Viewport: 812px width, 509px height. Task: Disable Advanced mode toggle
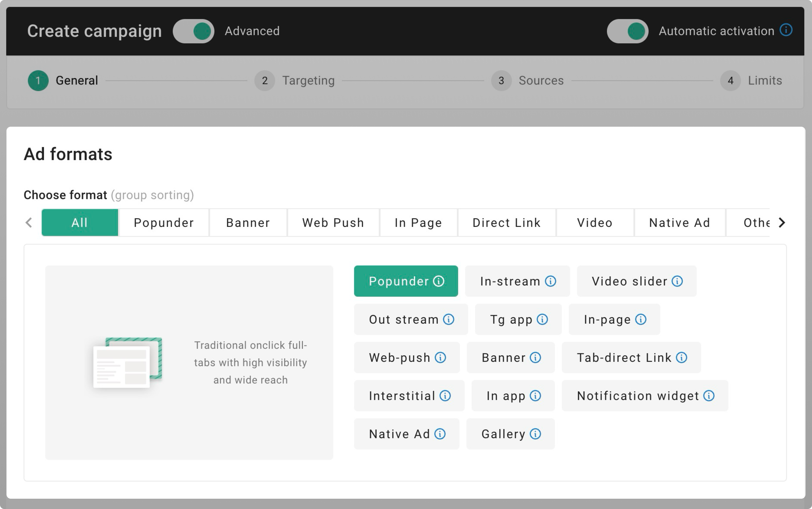pyautogui.click(x=194, y=31)
